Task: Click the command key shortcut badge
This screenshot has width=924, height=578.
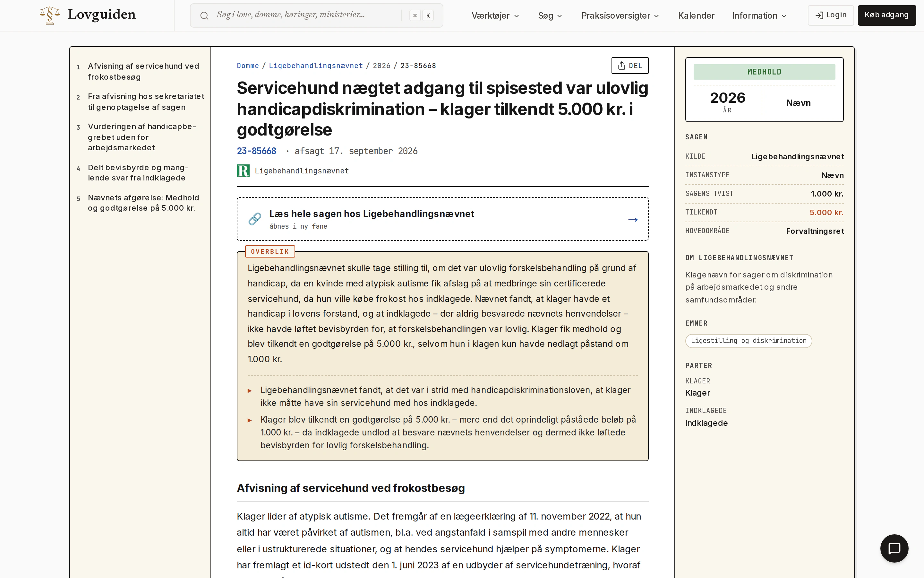Action: [x=415, y=16]
